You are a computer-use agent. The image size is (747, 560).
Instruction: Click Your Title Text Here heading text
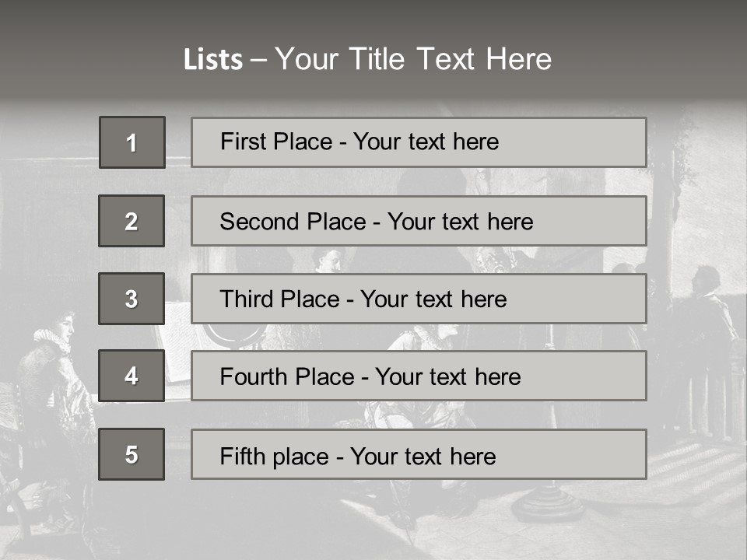[x=413, y=59]
